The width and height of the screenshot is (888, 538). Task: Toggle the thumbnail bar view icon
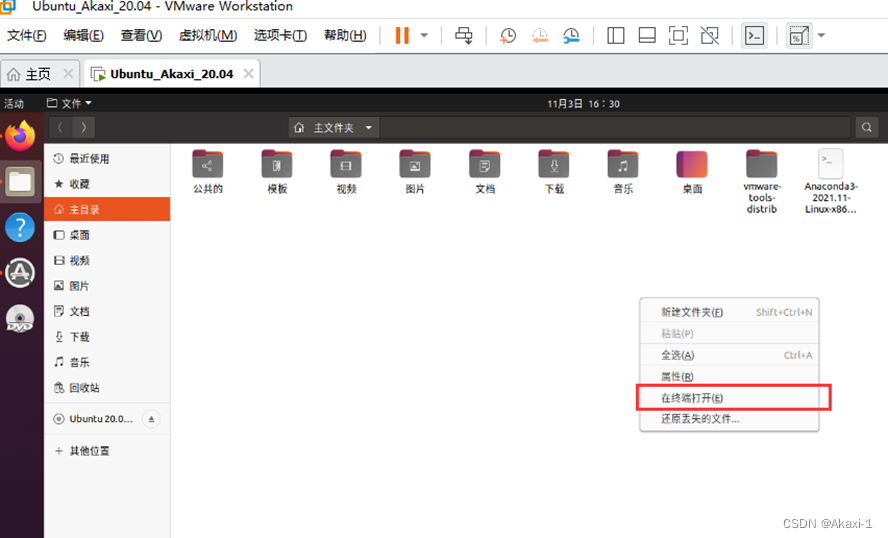(x=647, y=36)
